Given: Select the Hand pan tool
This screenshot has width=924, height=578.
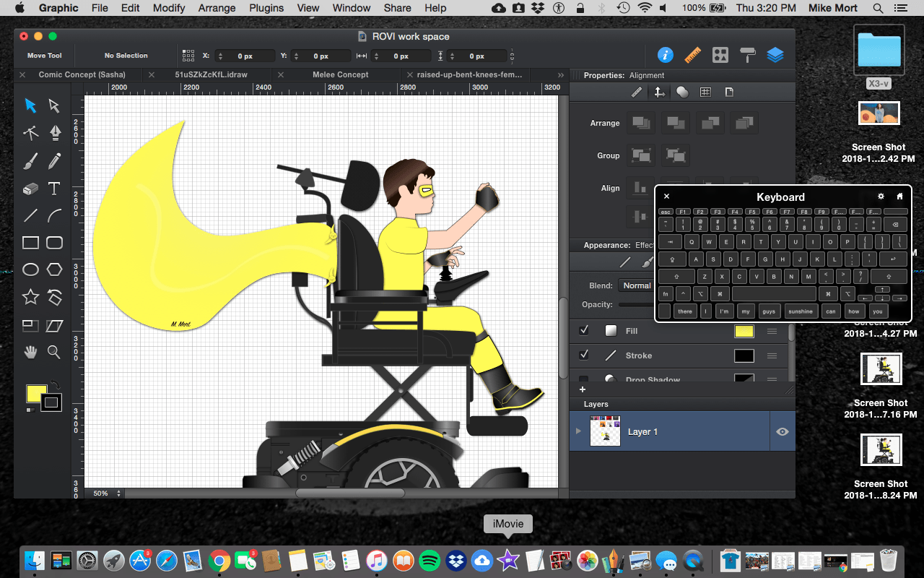Looking at the screenshot, I should pyautogui.click(x=30, y=352).
